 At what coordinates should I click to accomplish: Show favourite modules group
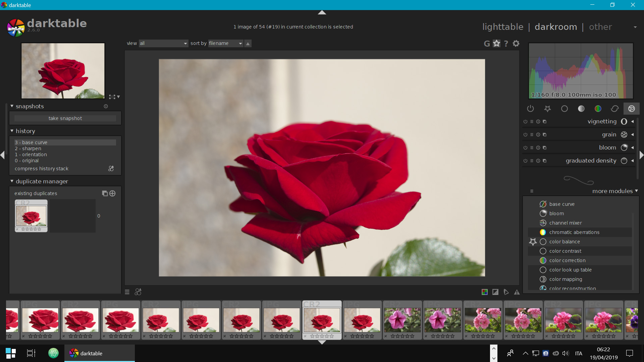pyautogui.click(x=547, y=109)
